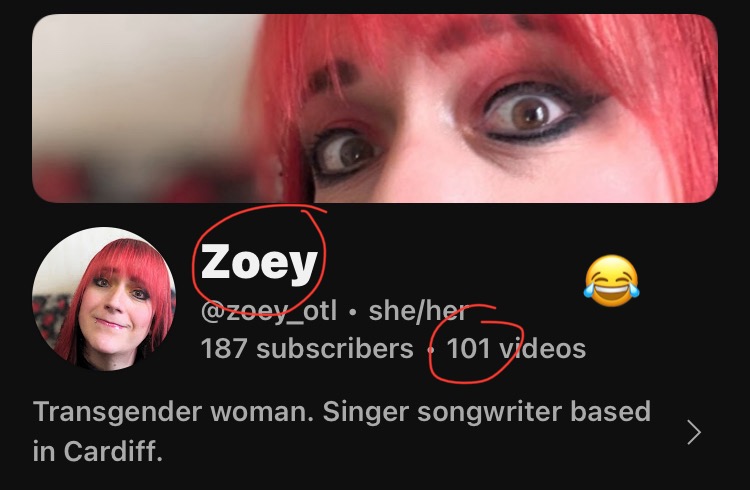This screenshot has height=490, width=750.
Task: Click the "Transgender woman" description text
Action: point(173,412)
